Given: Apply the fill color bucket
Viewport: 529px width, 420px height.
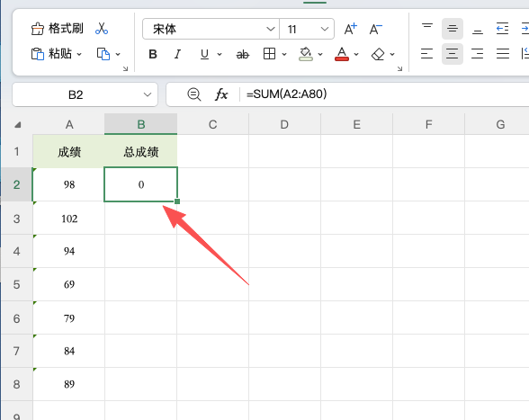Looking at the screenshot, I should point(306,54).
